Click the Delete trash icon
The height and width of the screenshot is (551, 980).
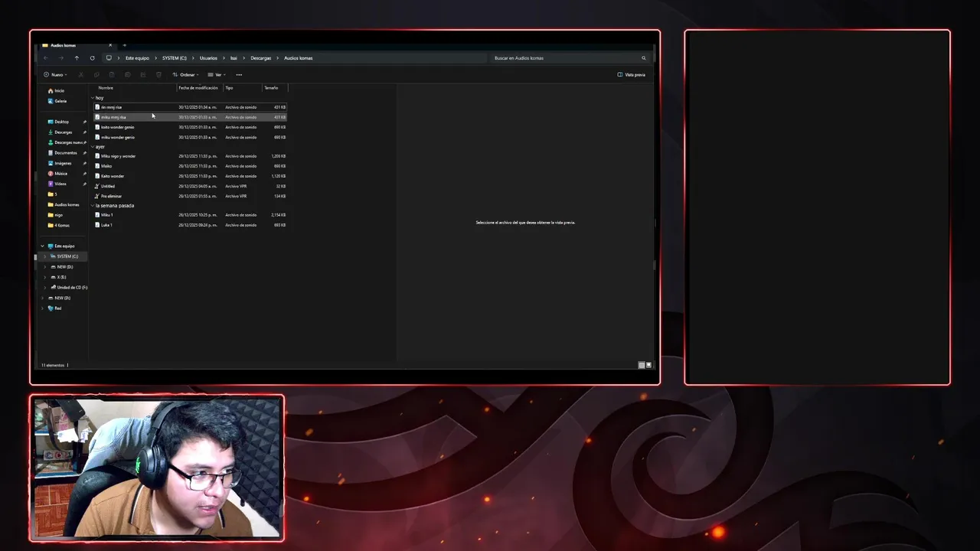coord(158,75)
